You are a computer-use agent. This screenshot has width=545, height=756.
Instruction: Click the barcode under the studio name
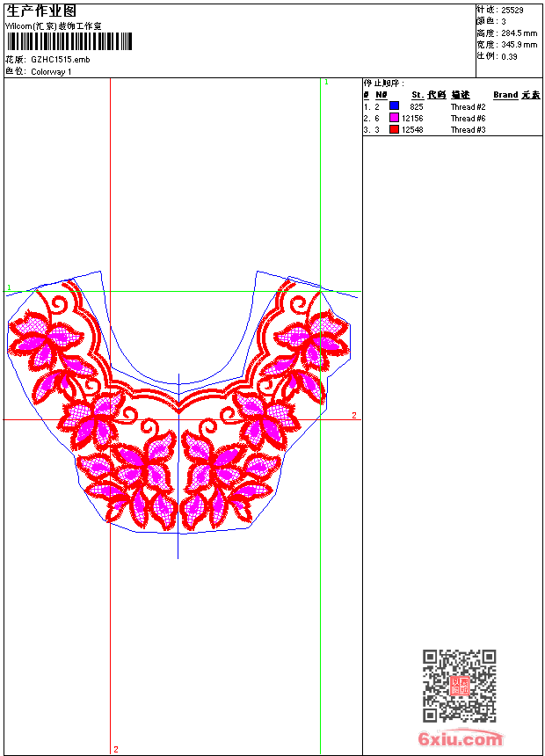point(69,41)
